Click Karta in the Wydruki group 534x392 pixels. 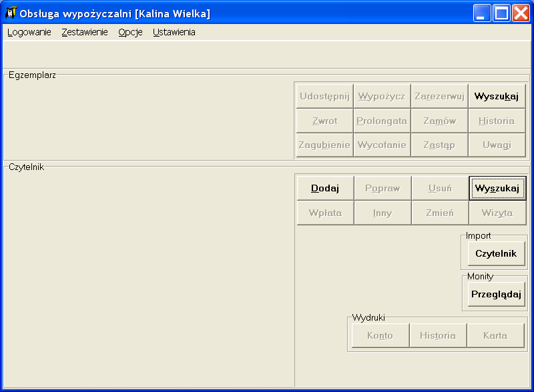point(495,335)
